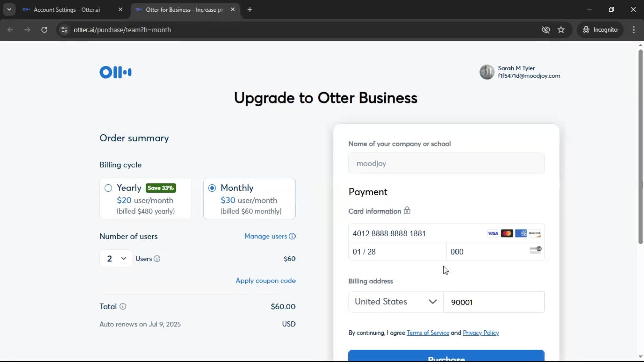The height and width of the screenshot is (362, 644).
Task: Click the Incognito indicator
Action: (x=600, y=30)
